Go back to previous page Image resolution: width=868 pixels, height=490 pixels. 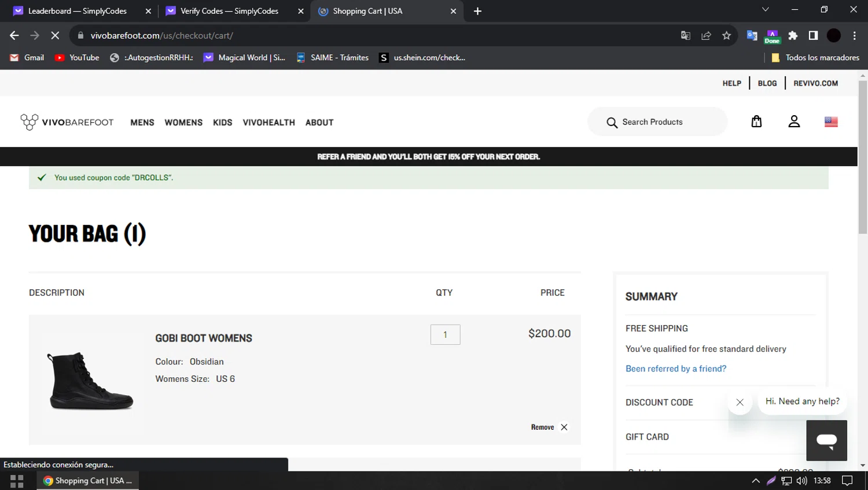pos(14,35)
